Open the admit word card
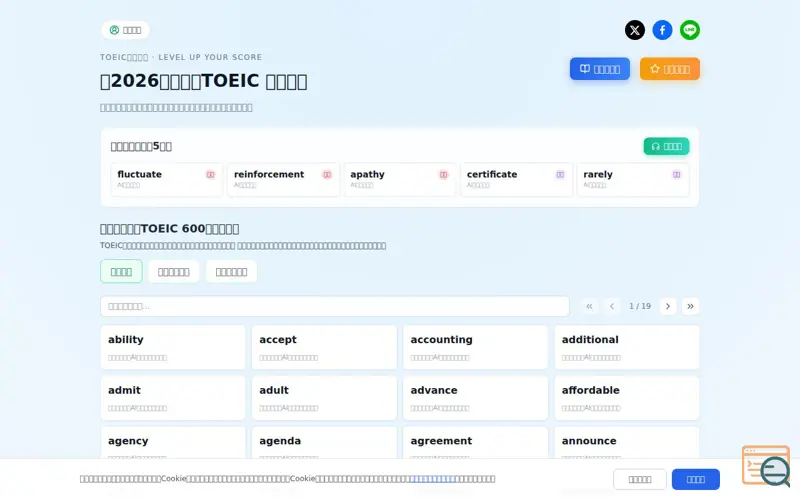This screenshot has width=800, height=500. click(x=173, y=398)
